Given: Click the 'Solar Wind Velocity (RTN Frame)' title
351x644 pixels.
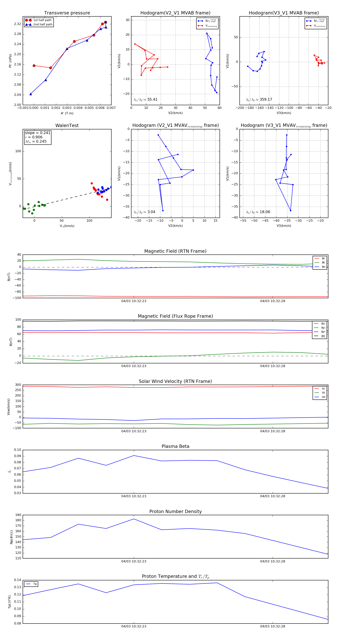Looking at the screenshot, I should point(175,381).
